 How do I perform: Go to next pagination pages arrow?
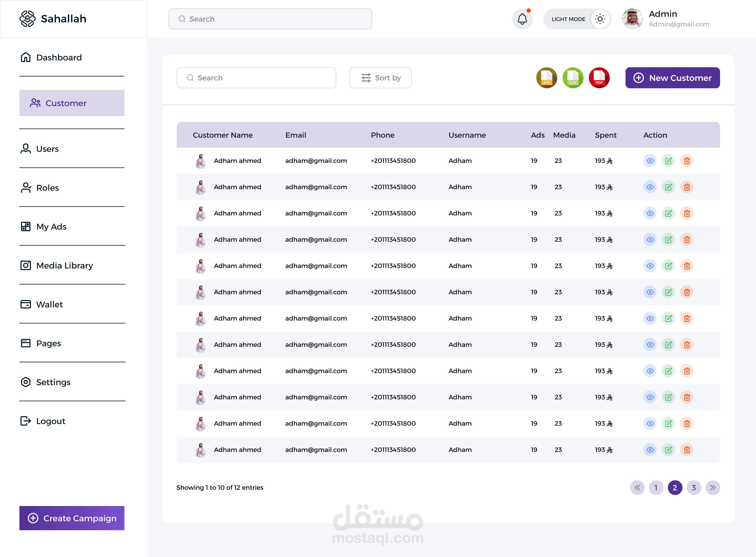pos(712,488)
